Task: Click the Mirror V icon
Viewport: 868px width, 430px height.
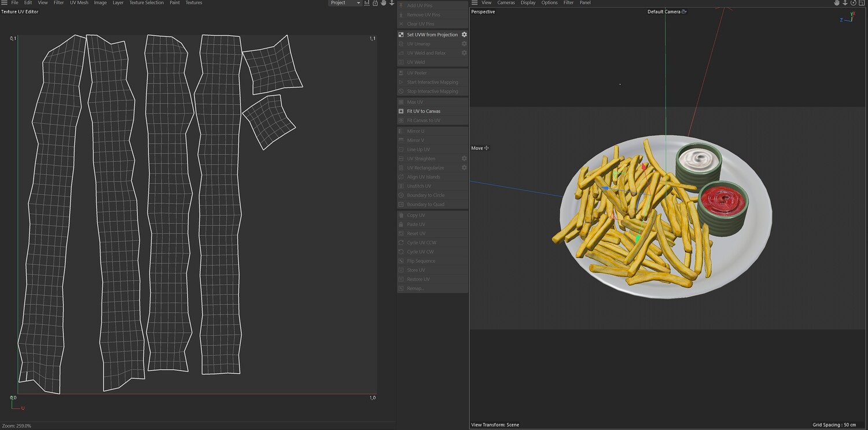Action: click(402, 141)
